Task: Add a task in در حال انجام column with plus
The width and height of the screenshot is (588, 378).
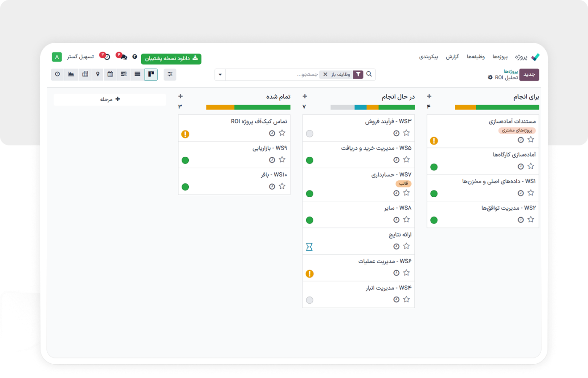Action: pos(305,96)
